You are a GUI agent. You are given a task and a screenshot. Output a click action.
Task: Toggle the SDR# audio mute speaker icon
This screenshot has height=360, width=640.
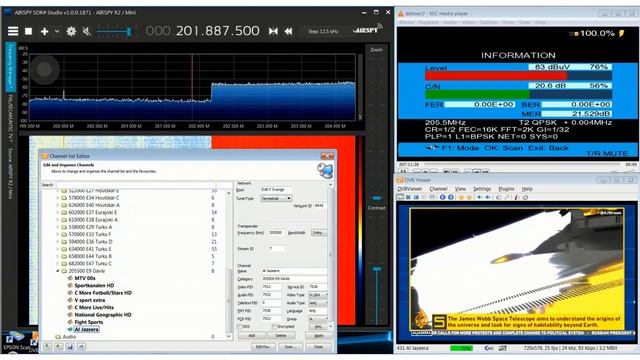pyautogui.click(x=86, y=31)
